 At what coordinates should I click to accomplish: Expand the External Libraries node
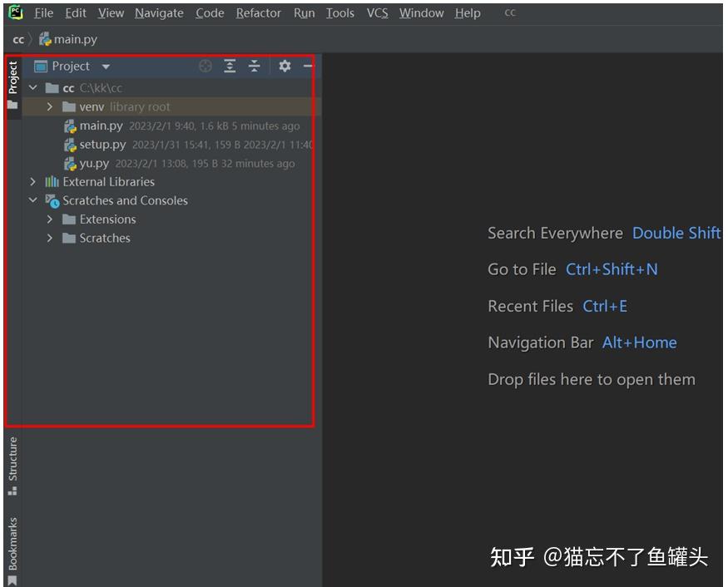click(32, 181)
